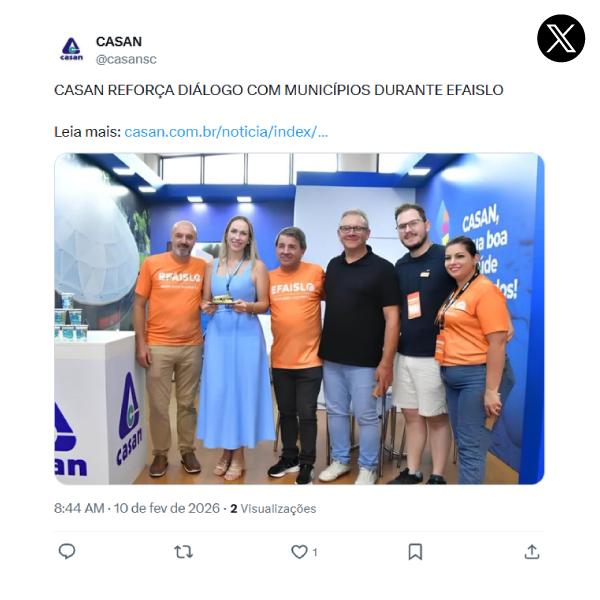Click the CASAN slogan wall in the photo

488,254
